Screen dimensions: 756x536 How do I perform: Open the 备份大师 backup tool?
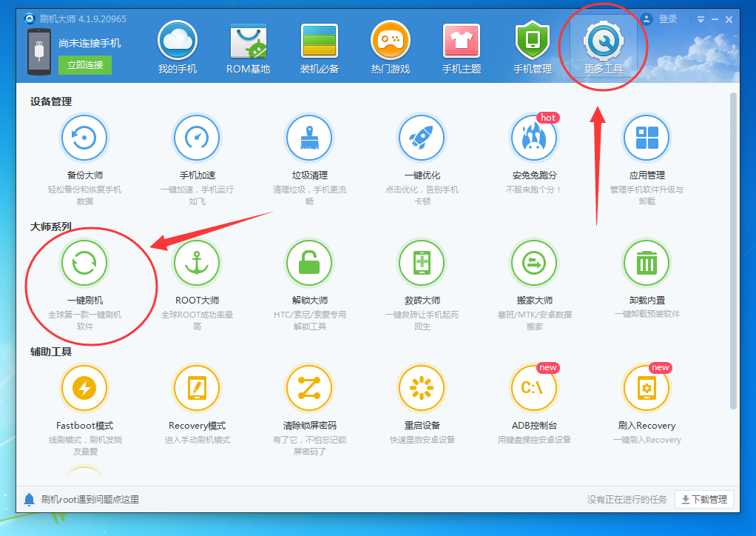(x=84, y=138)
